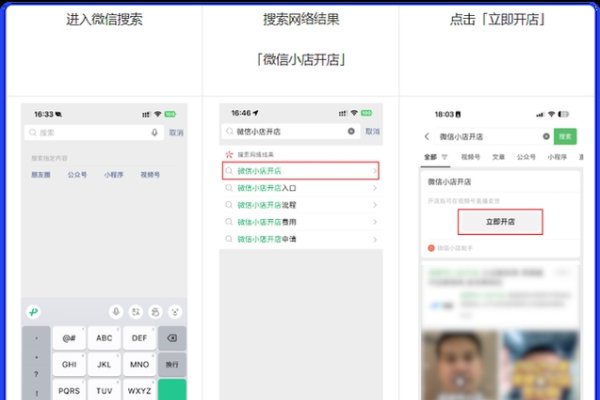
Task: Tap the chevron on the 微信小店开店入口 row
Action: point(375,188)
